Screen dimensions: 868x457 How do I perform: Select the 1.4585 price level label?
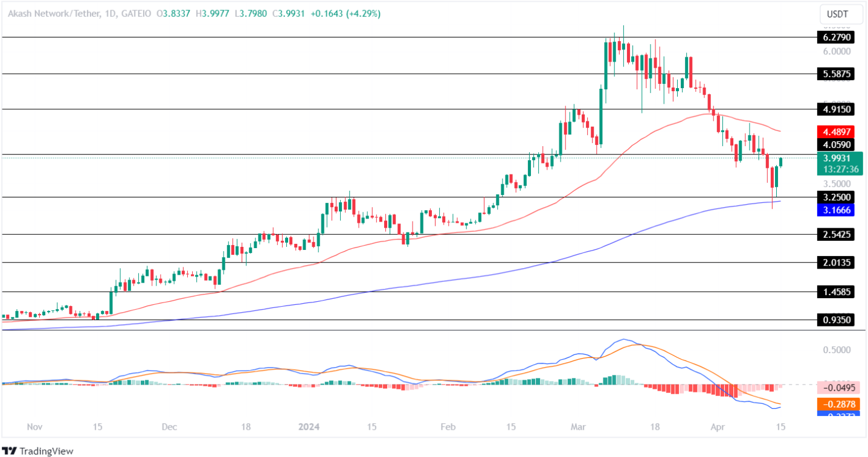[x=837, y=292]
